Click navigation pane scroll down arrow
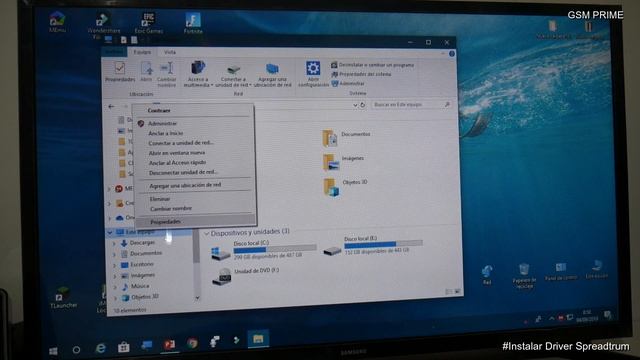The width and height of the screenshot is (640, 360). 197,298
